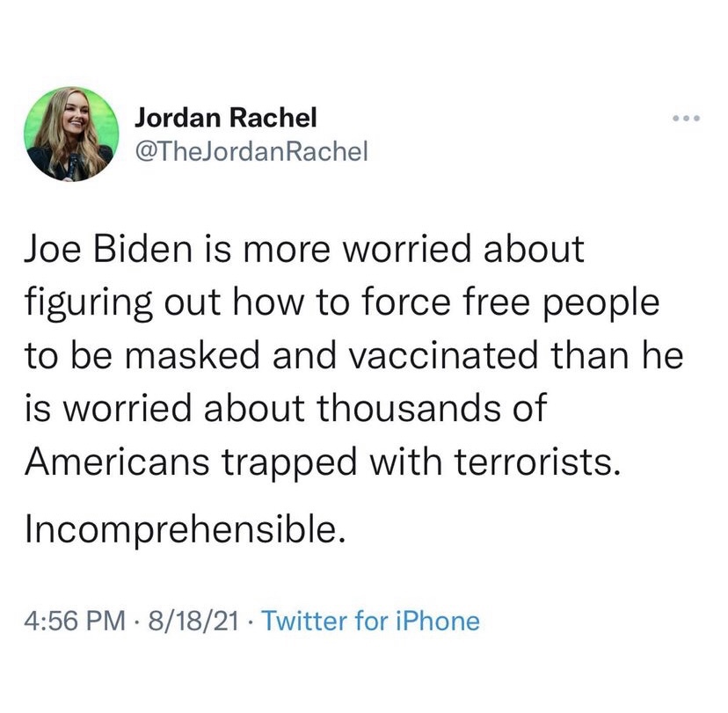This screenshot has height=713, width=728.
Task: Click the 4:56 PM timestamp
Action: tap(76, 622)
